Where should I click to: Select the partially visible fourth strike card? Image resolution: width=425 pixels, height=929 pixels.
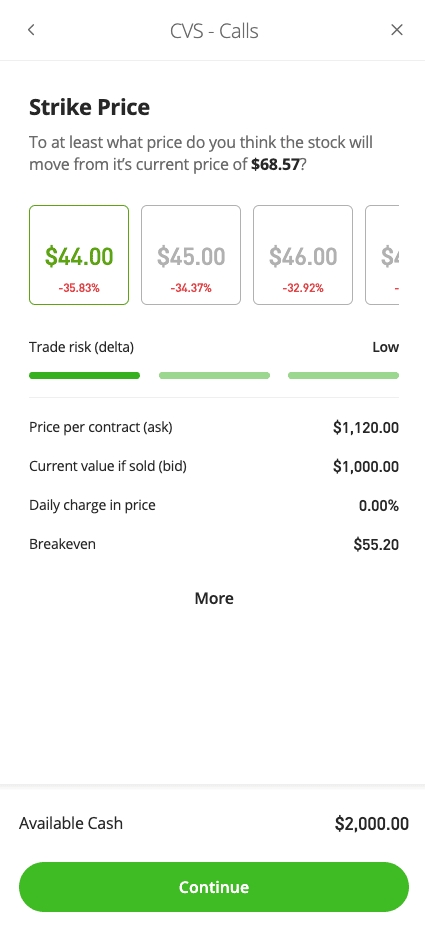[382, 255]
